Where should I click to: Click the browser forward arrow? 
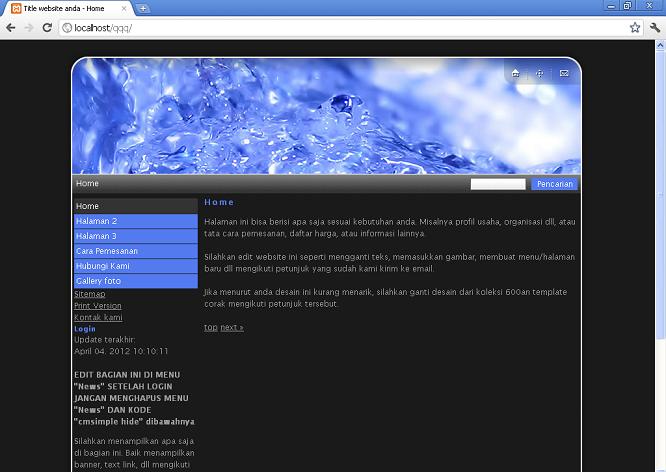[x=29, y=28]
